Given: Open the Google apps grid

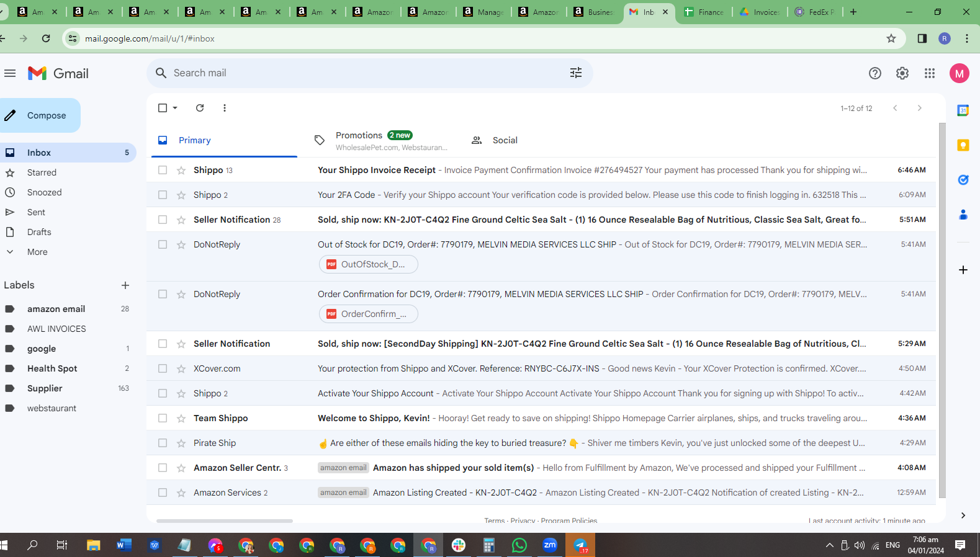Looking at the screenshot, I should pos(930,73).
